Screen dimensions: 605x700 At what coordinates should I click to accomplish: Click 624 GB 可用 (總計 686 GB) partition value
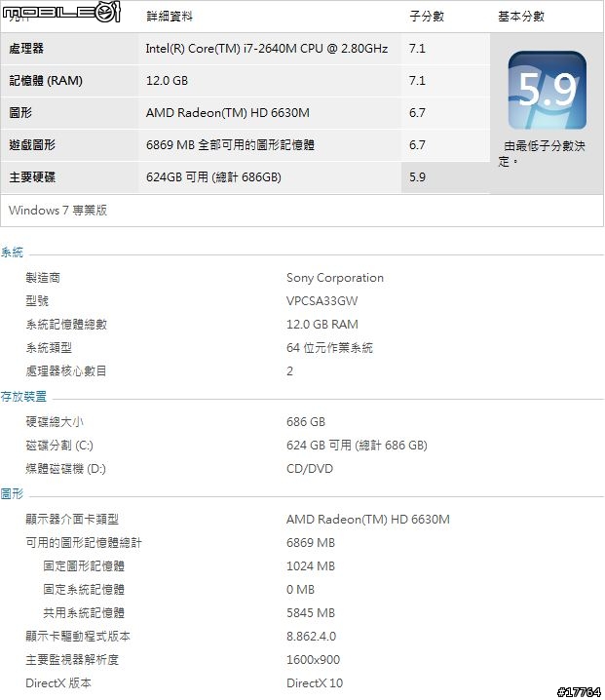[x=357, y=446]
